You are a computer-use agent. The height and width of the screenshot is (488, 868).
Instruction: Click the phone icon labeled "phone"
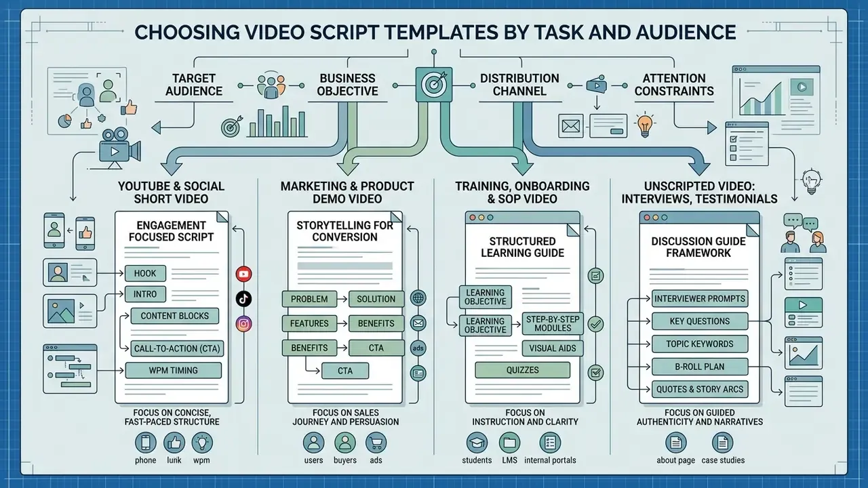coord(146,443)
